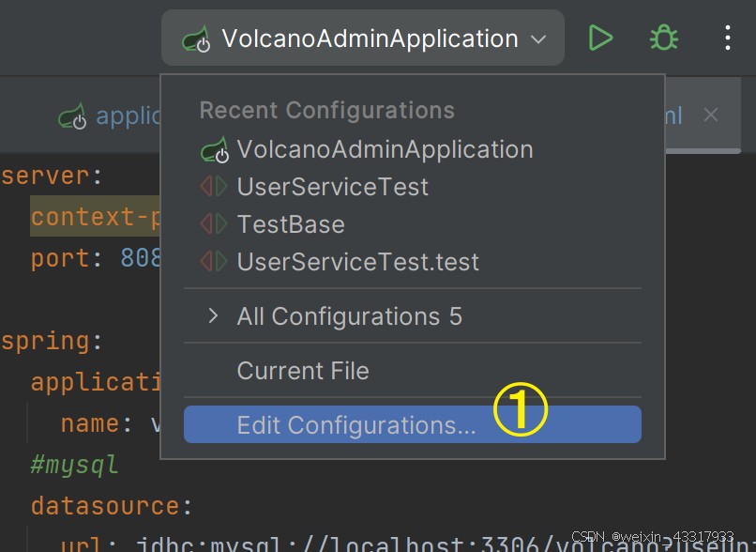The height and width of the screenshot is (552, 756).
Task: Open Edit Configurations… dialog
Action: coord(356,425)
